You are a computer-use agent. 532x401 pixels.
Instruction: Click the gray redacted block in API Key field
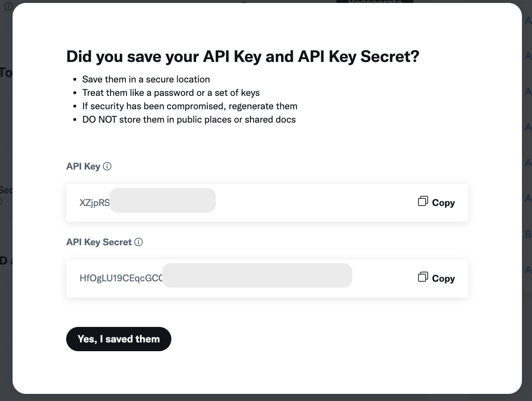click(163, 200)
